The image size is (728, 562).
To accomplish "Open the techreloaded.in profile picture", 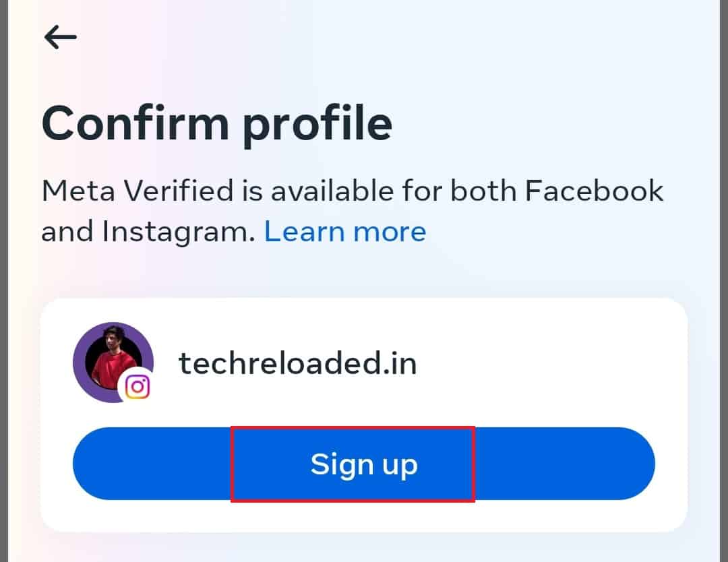I will click(x=111, y=361).
